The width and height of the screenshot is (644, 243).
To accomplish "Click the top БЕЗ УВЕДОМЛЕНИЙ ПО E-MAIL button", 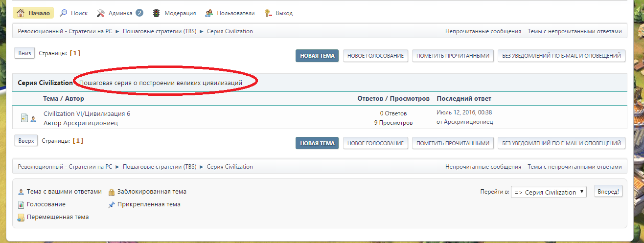I will point(562,56).
